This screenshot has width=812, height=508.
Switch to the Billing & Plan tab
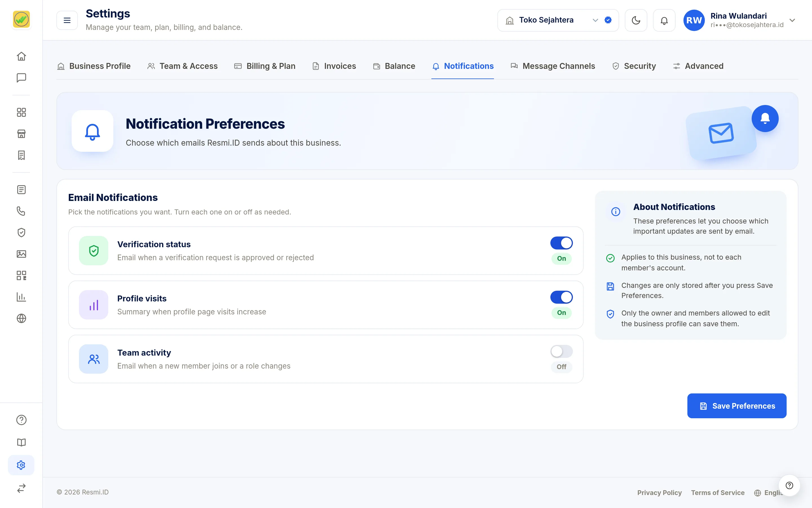click(265, 66)
